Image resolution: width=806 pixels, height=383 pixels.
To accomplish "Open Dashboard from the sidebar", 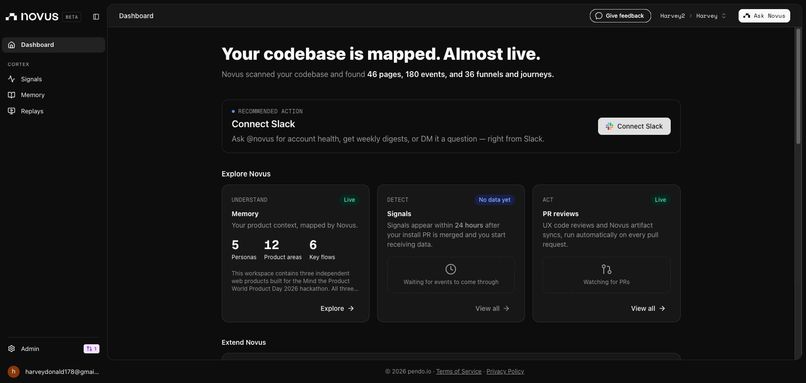I will [x=53, y=45].
